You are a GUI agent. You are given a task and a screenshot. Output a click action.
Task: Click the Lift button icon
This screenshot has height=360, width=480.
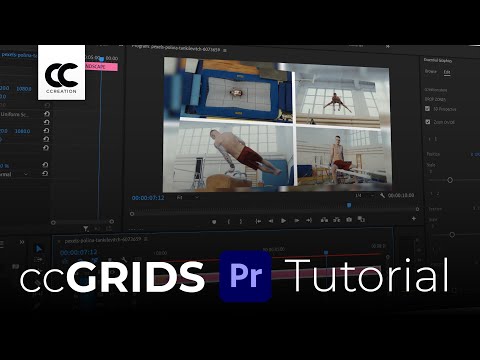tap(324, 220)
